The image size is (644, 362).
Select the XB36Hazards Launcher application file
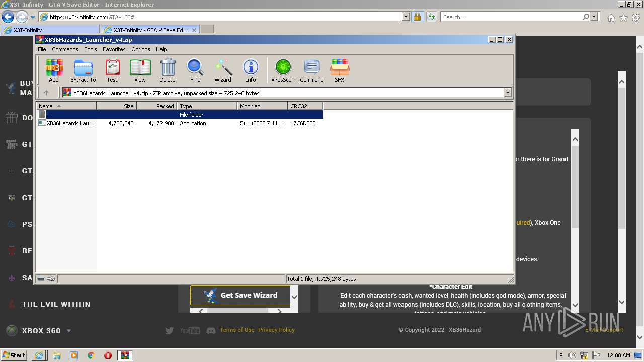[180, 123]
